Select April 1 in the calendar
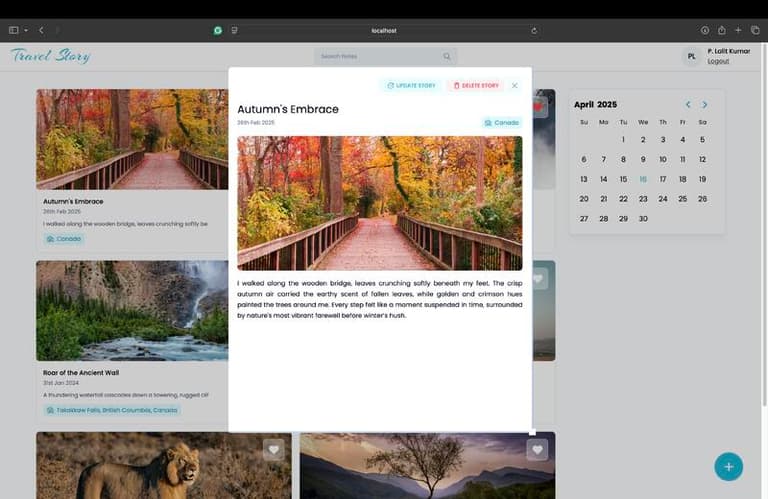 (x=623, y=140)
